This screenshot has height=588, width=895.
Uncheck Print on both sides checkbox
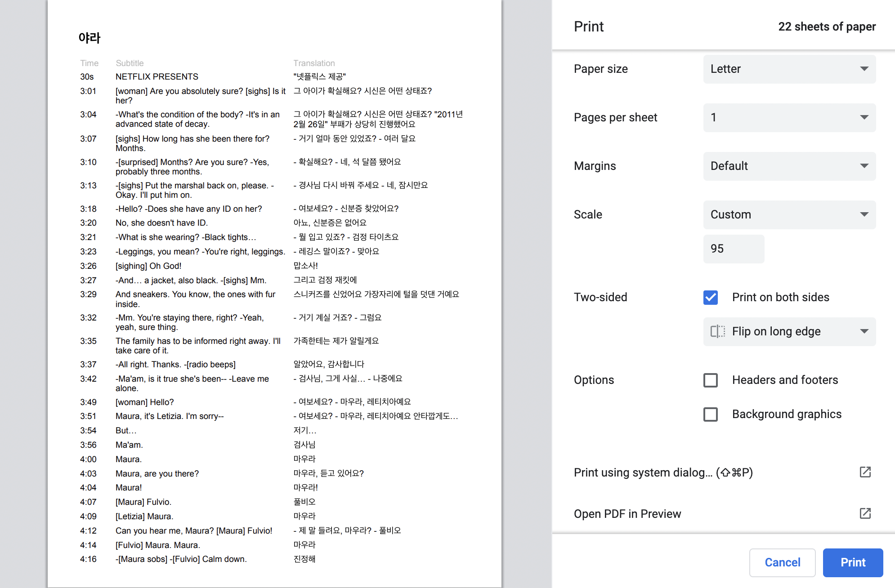(711, 297)
